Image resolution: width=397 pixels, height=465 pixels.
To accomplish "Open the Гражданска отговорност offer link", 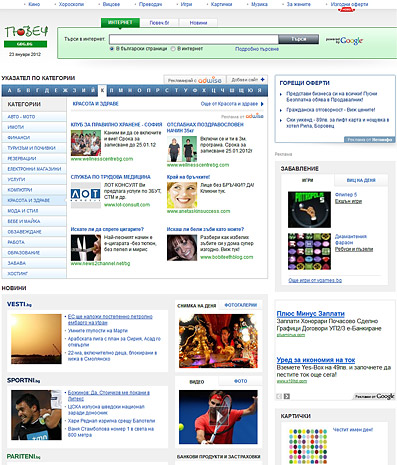I will click(331, 110).
